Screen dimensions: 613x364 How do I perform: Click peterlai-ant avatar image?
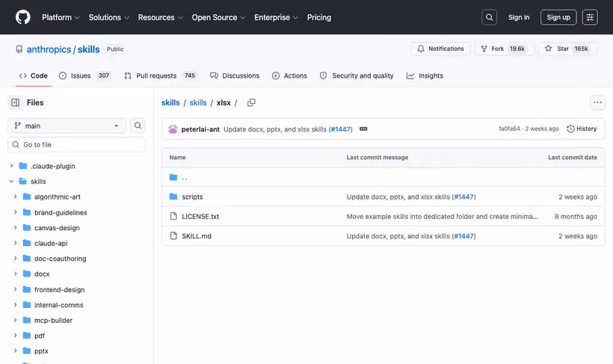pyautogui.click(x=173, y=129)
